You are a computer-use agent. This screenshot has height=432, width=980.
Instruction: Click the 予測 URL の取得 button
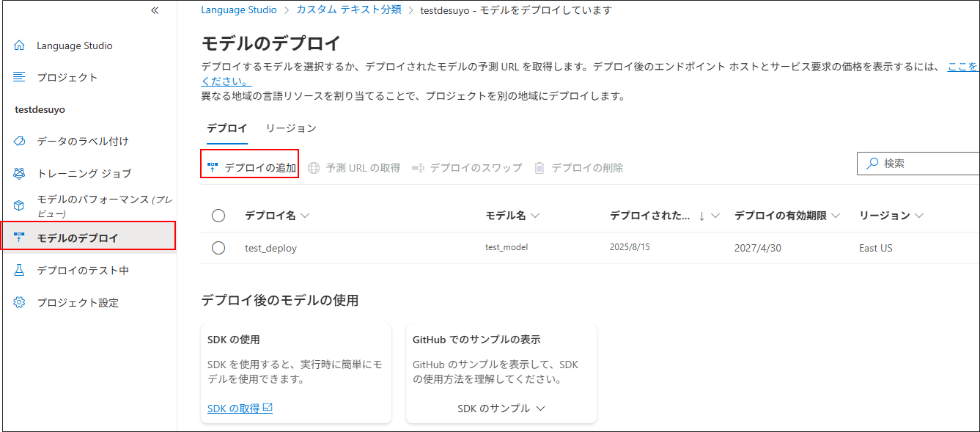354,168
